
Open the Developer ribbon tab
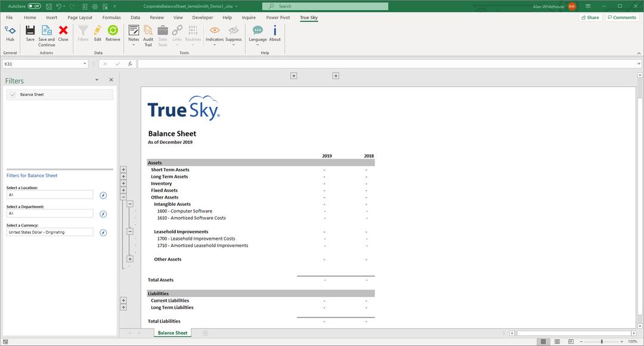(x=203, y=18)
